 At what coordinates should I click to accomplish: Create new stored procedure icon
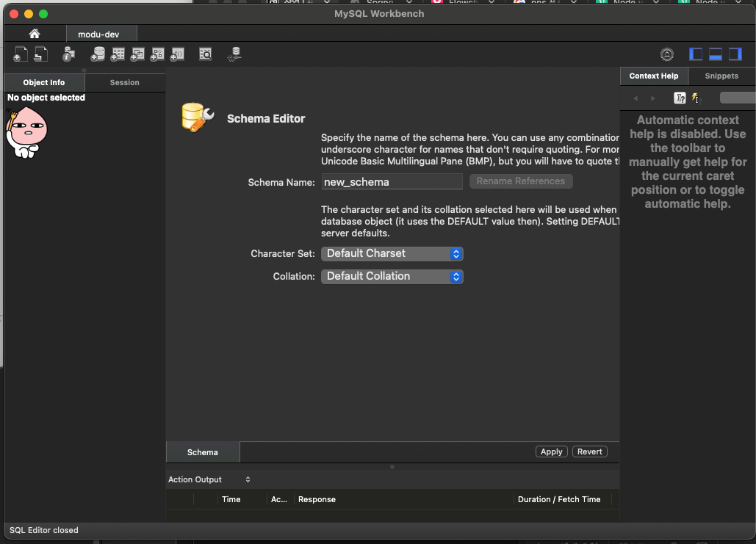click(x=157, y=54)
